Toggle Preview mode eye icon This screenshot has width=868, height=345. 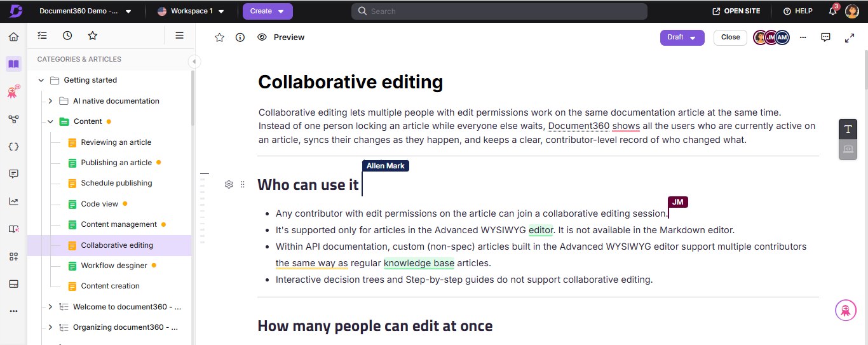click(x=262, y=37)
